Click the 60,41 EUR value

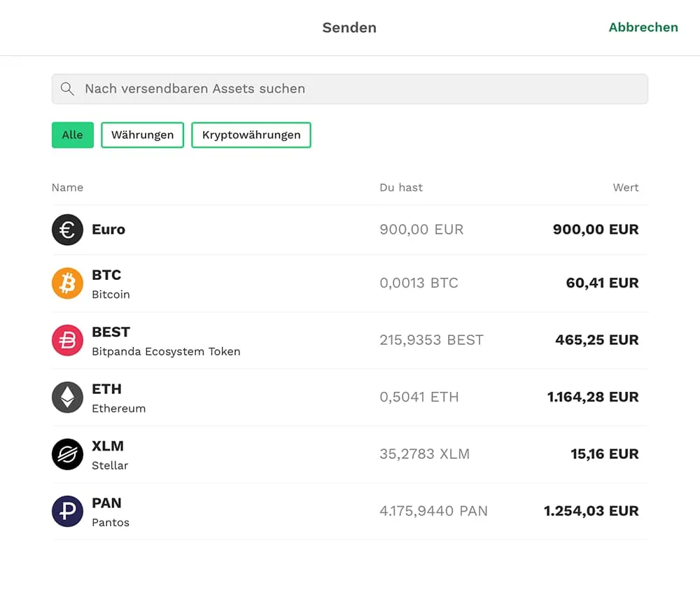coord(602,283)
